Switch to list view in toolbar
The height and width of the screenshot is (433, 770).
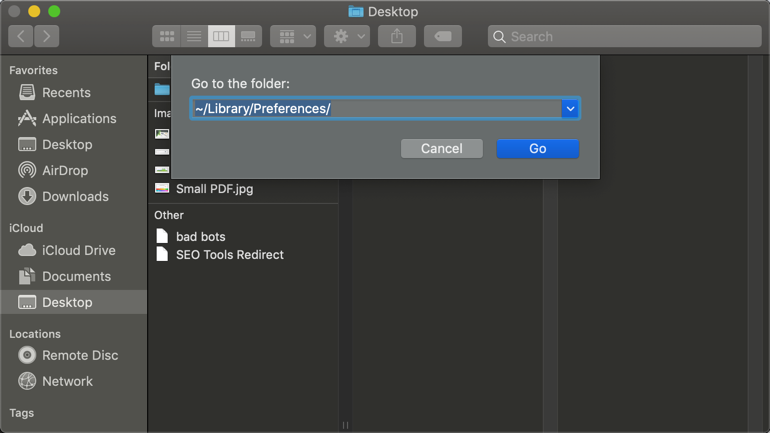click(x=194, y=37)
